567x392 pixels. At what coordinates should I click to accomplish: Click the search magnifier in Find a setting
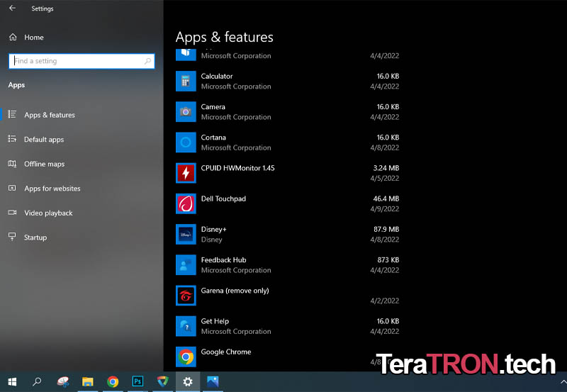point(147,61)
